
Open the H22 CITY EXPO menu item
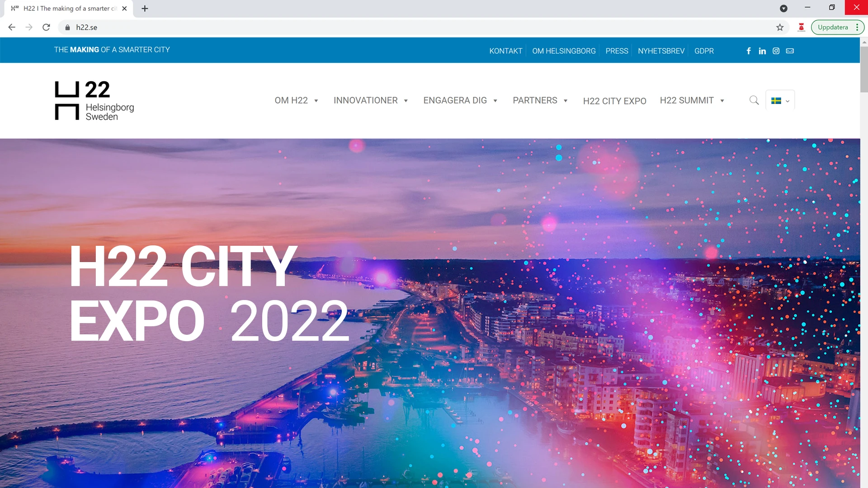pyautogui.click(x=614, y=101)
